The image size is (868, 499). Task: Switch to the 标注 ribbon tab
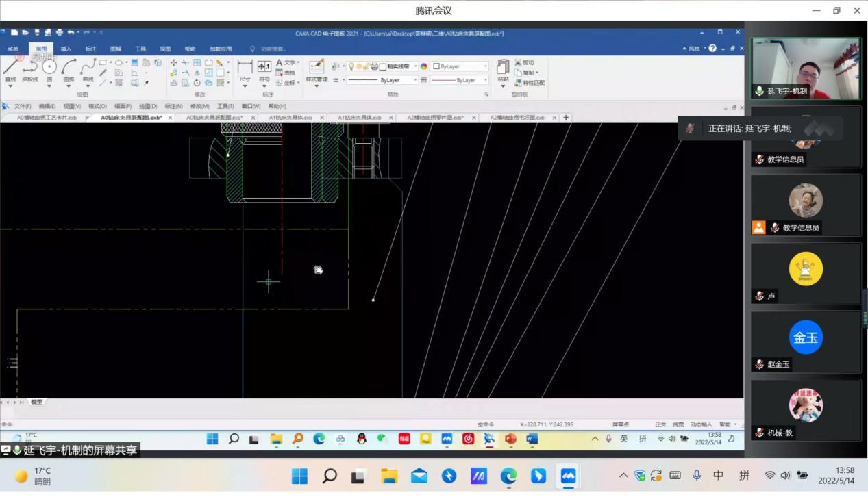(91, 49)
